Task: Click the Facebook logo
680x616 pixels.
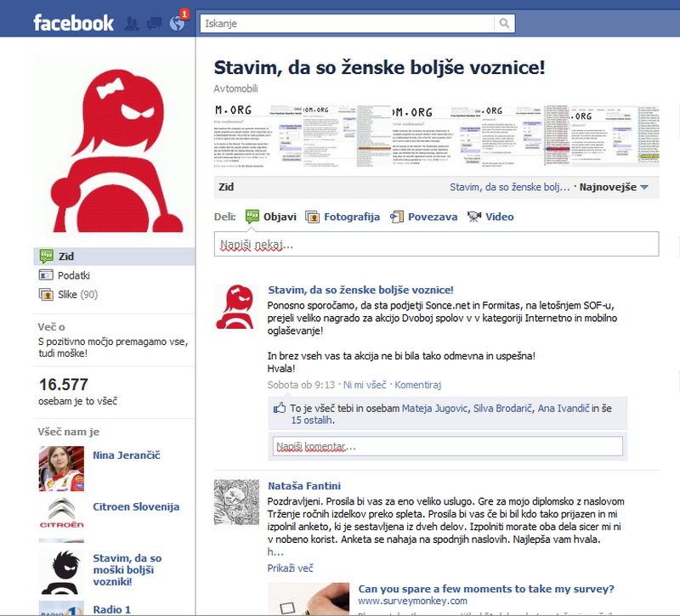Action: [x=73, y=23]
